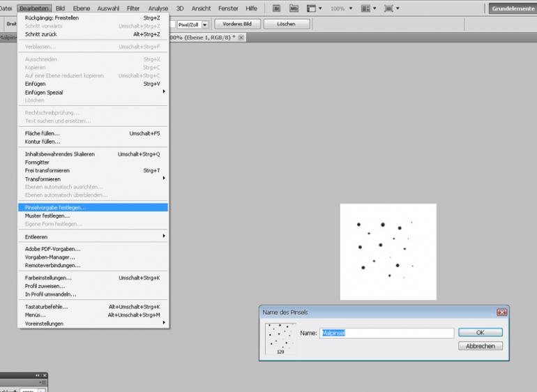Launch Adobe Bridge from the application bar

coord(276,8)
